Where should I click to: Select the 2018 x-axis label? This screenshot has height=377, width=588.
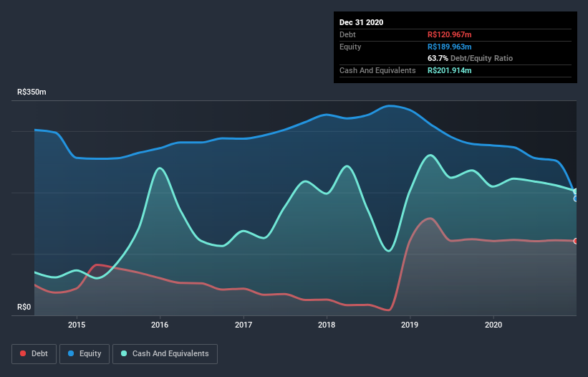point(327,325)
